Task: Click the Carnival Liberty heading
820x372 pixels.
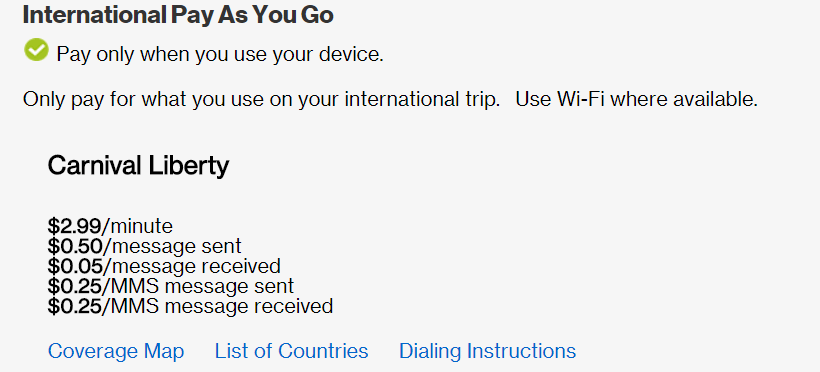Action: click(138, 165)
